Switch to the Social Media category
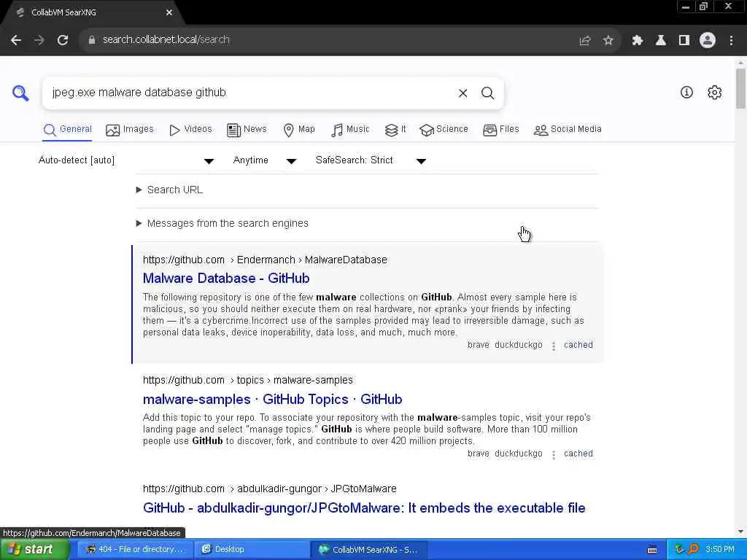 [x=568, y=130]
